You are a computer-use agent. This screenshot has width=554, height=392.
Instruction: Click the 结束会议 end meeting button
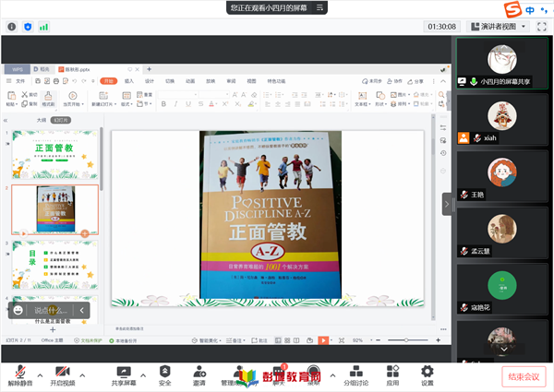click(x=524, y=377)
